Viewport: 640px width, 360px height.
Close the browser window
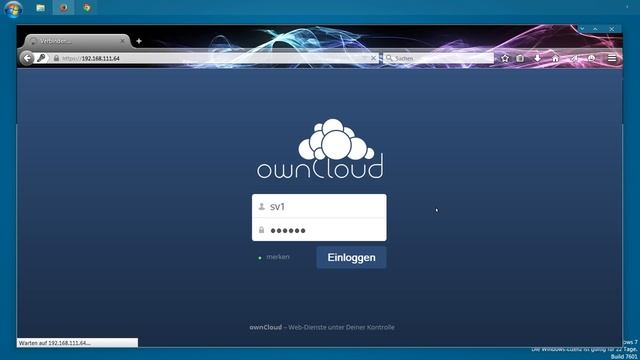611,29
